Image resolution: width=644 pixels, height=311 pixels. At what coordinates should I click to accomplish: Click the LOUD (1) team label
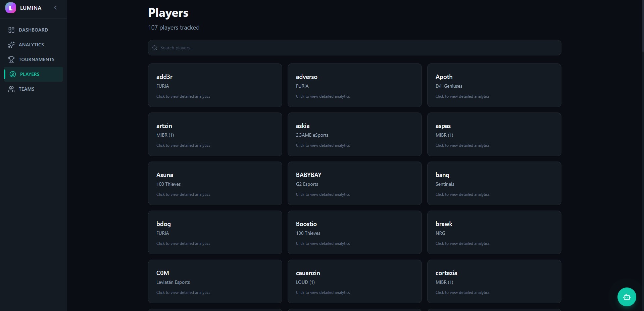pos(305,282)
